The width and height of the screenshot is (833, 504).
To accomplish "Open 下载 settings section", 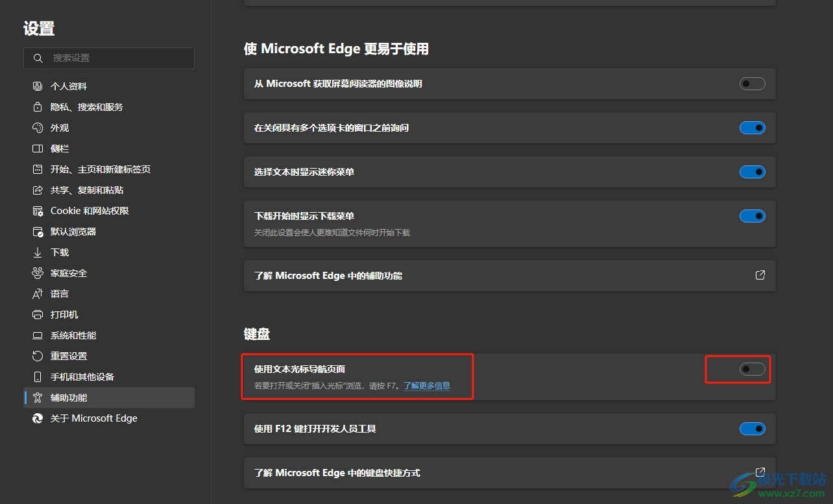I will click(x=109, y=252).
